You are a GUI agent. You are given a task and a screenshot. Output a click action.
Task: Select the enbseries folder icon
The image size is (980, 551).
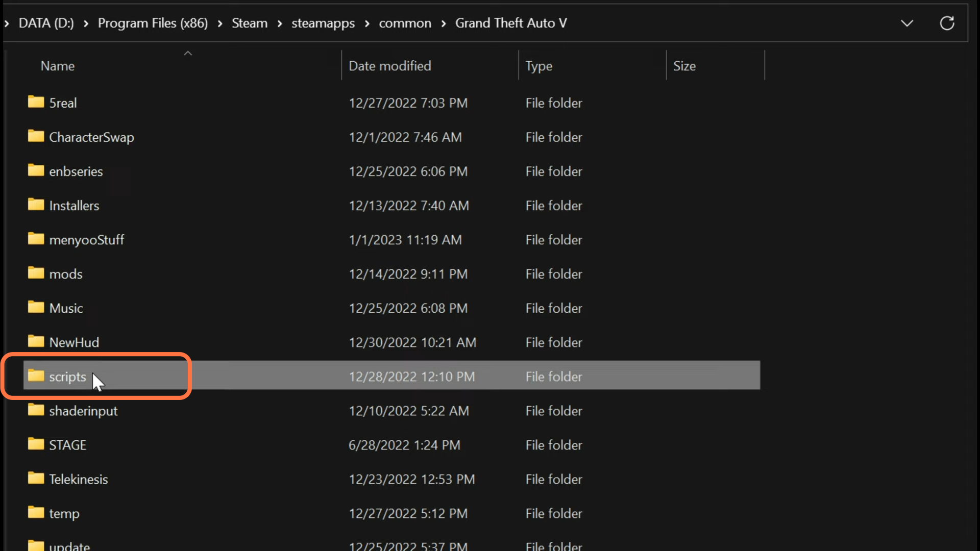[x=36, y=170]
